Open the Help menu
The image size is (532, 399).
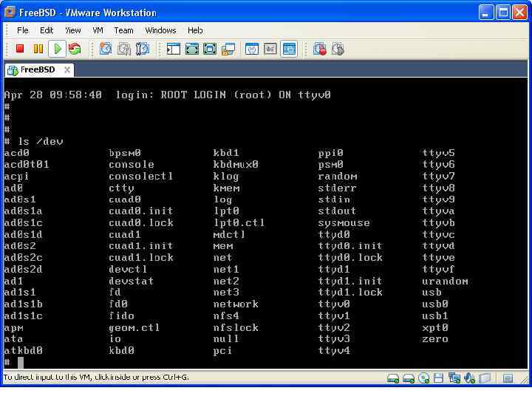(x=195, y=30)
